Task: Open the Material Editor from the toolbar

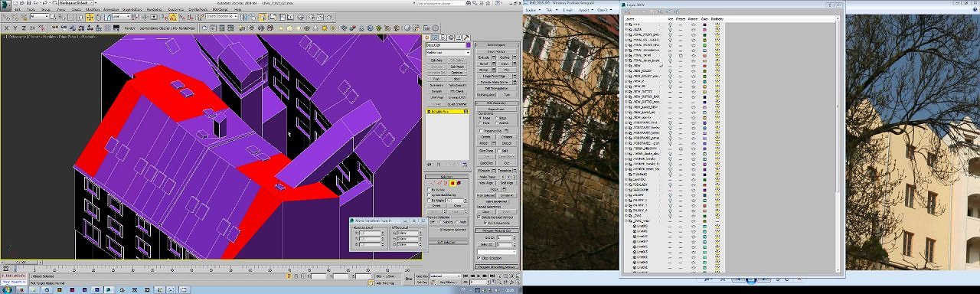Action: [x=301, y=17]
